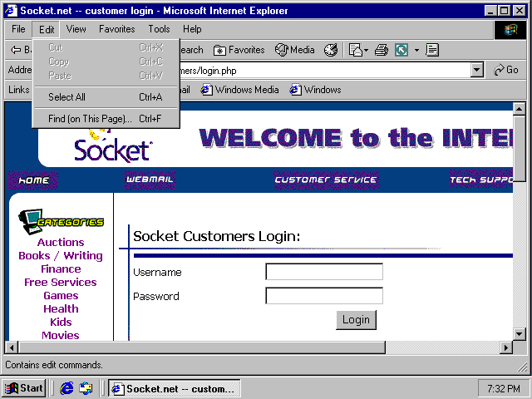Click the greyed-out Cut entry in Edit menu
The image size is (532, 399).
point(106,47)
